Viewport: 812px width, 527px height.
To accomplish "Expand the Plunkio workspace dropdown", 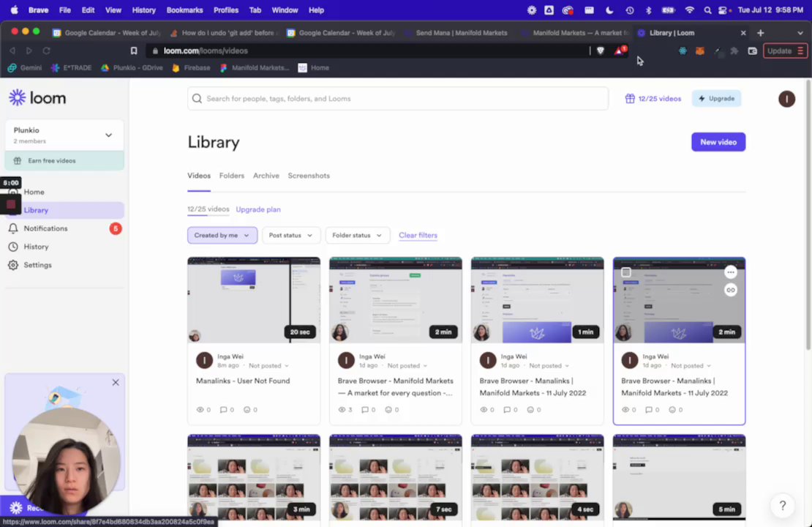I will pyautogui.click(x=64, y=135).
